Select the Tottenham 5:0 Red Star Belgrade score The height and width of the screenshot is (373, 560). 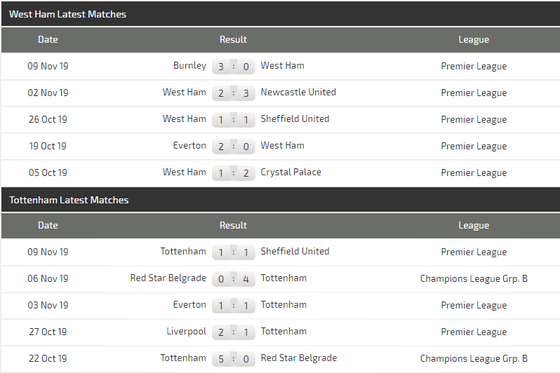pyautogui.click(x=234, y=359)
